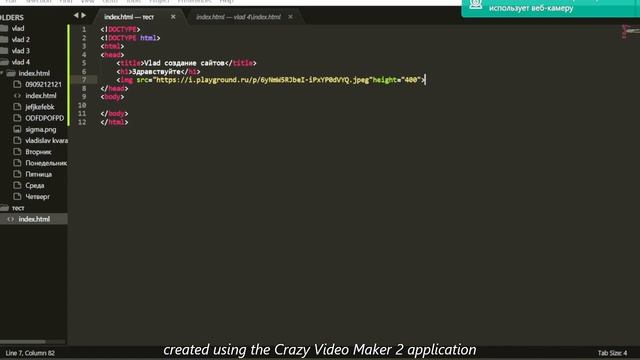This screenshot has height=360, width=640.
Task: Click Line 7, Column status text
Action: (x=30, y=353)
